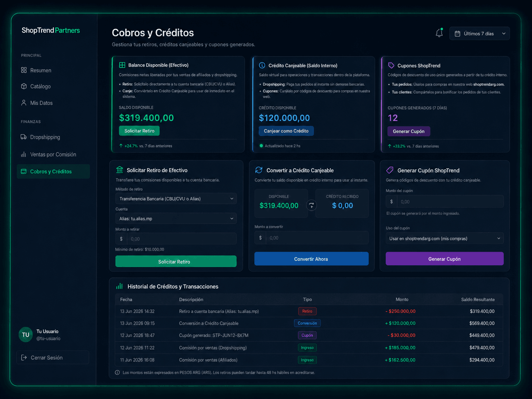Image resolution: width=532 pixels, height=399 pixels.
Task: Click the Resumen grid icon in sidebar
Action: 24,70
